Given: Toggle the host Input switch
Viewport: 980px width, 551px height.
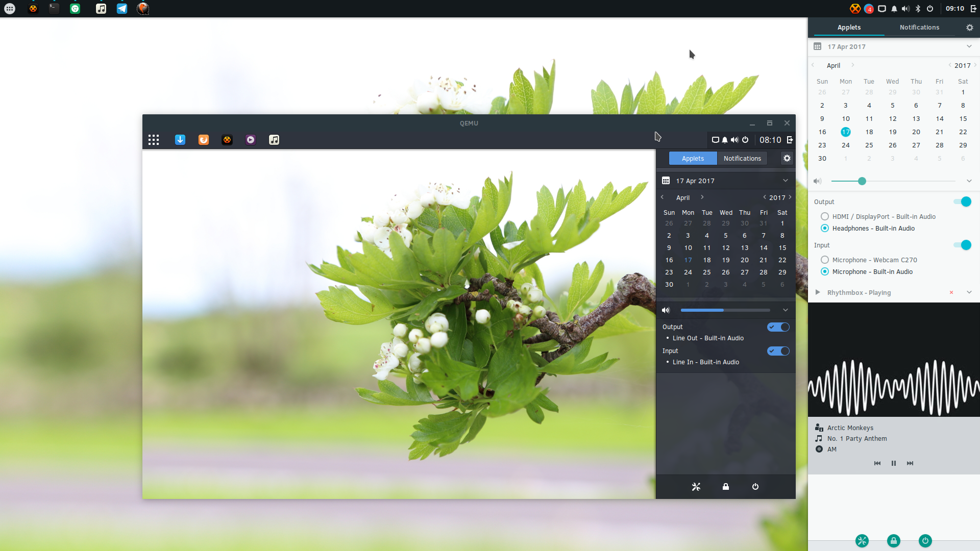Looking at the screenshot, I should click(962, 245).
